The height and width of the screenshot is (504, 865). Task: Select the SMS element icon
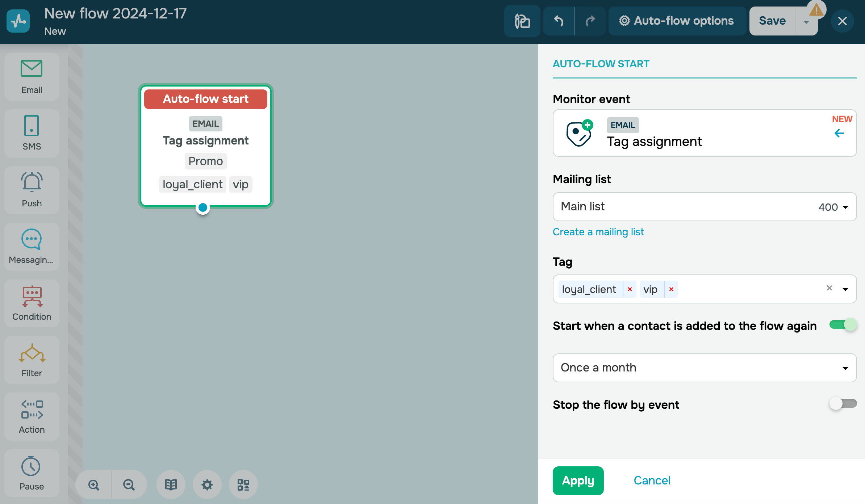click(x=32, y=126)
